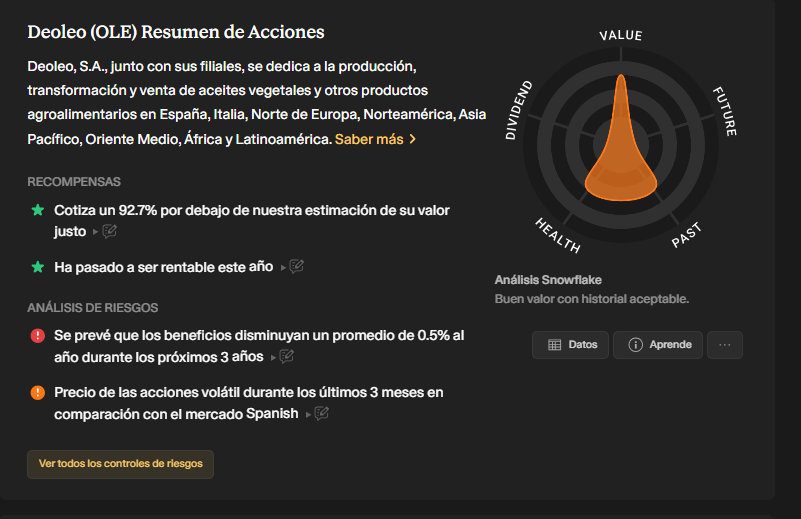Image resolution: width=801 pixels, height=519 pixels.
Task: Select the VALUE axis on snowflake chart
Action: pos(620,36)
